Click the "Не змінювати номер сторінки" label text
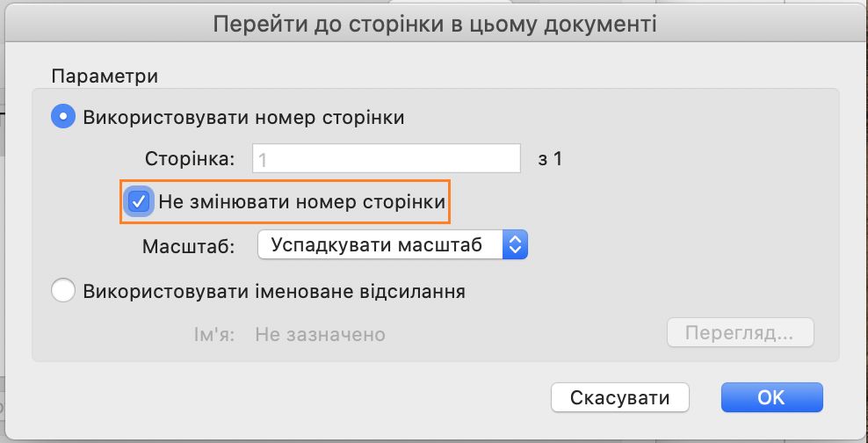This screenshot has width=868, height=443. (302, 202)
